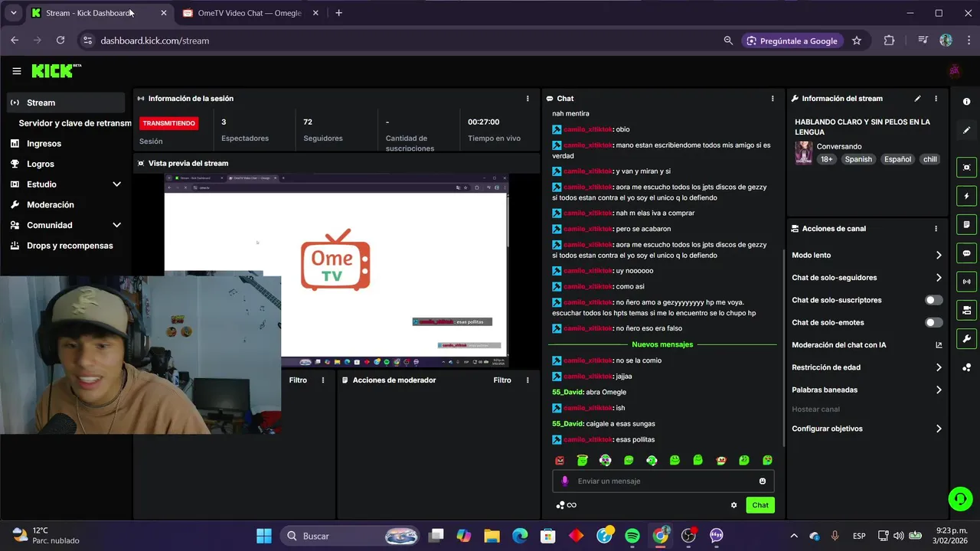Open Servidor y clave de retransmisión
The height and width of the screenshot is (551, 980).
pyautogui.click(x=75, y=123)
